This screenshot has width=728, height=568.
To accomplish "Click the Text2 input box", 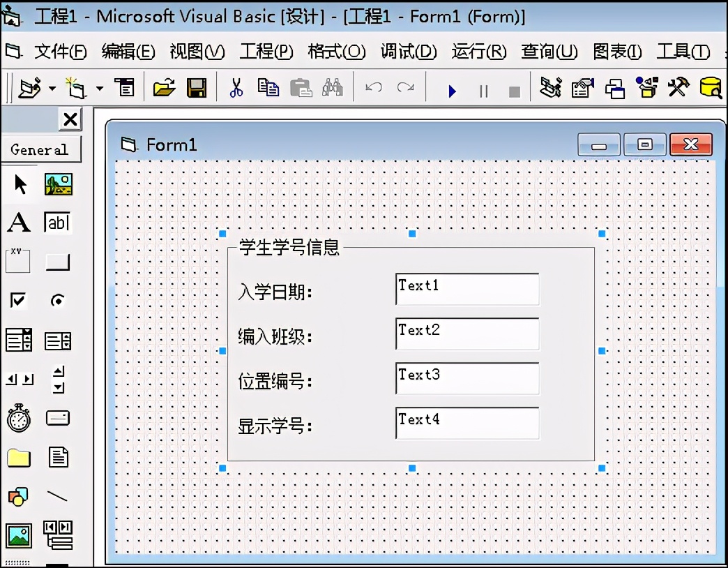I will pos(467,334).
